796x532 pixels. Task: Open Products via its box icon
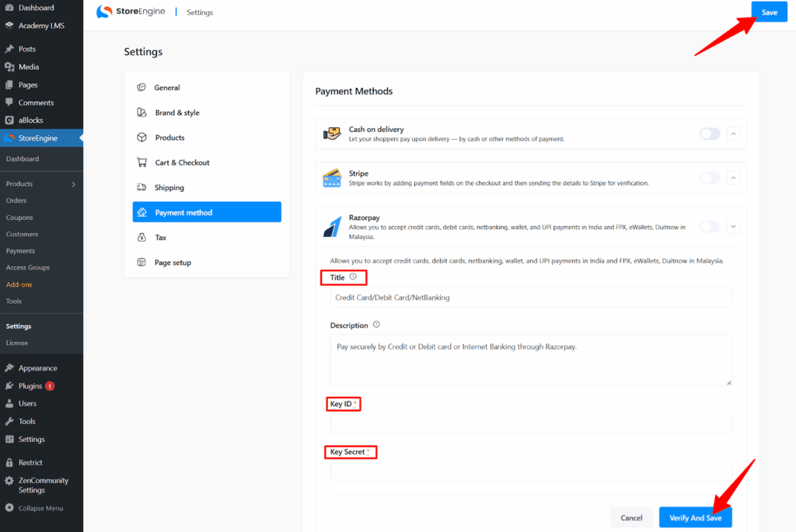[141, 137]
